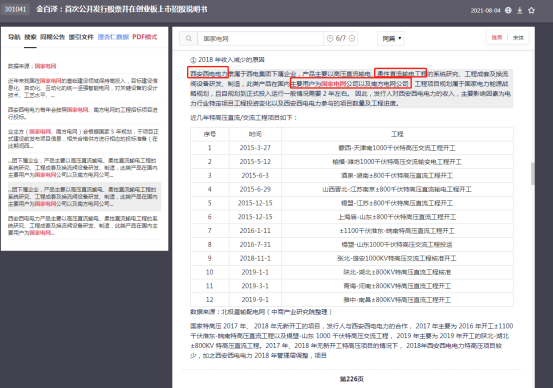Download the prospectus document
This screenshot has height=388, width=553.
(520, 10)
